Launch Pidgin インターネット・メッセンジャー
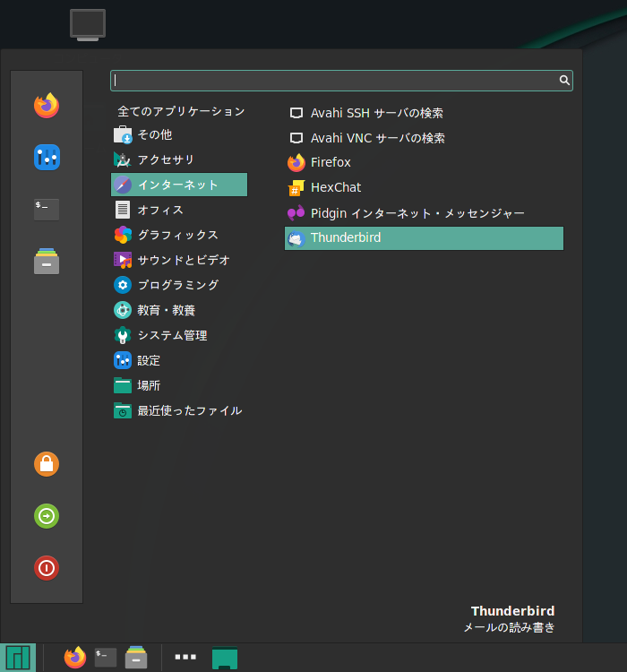 [424, 213]
